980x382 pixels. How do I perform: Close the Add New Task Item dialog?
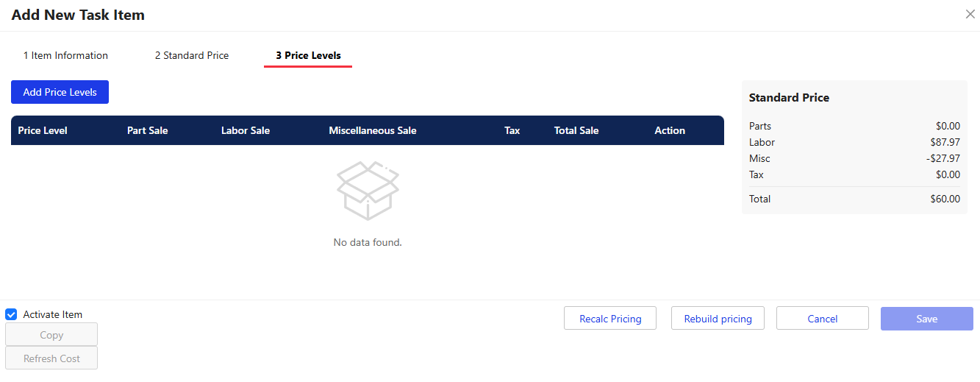point(970,15)
